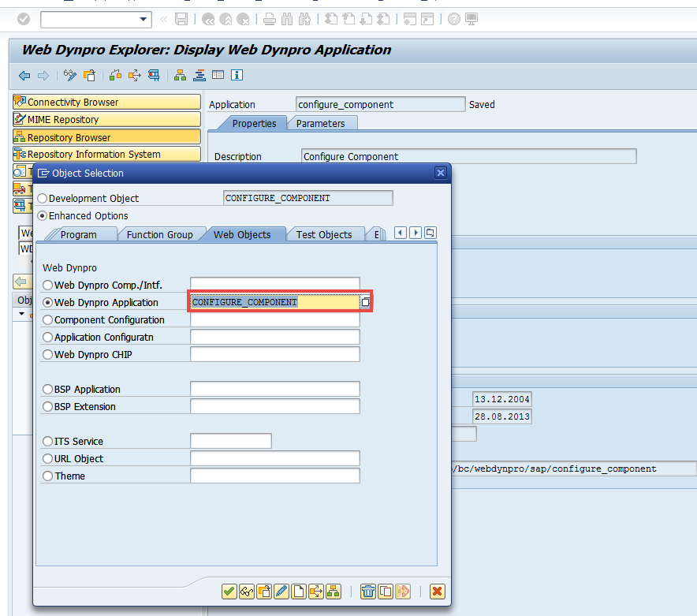Image resolution: width=697 pixels, height=616 pixels.
Task: Open the Repository Browser
Action: coord(106,136)
